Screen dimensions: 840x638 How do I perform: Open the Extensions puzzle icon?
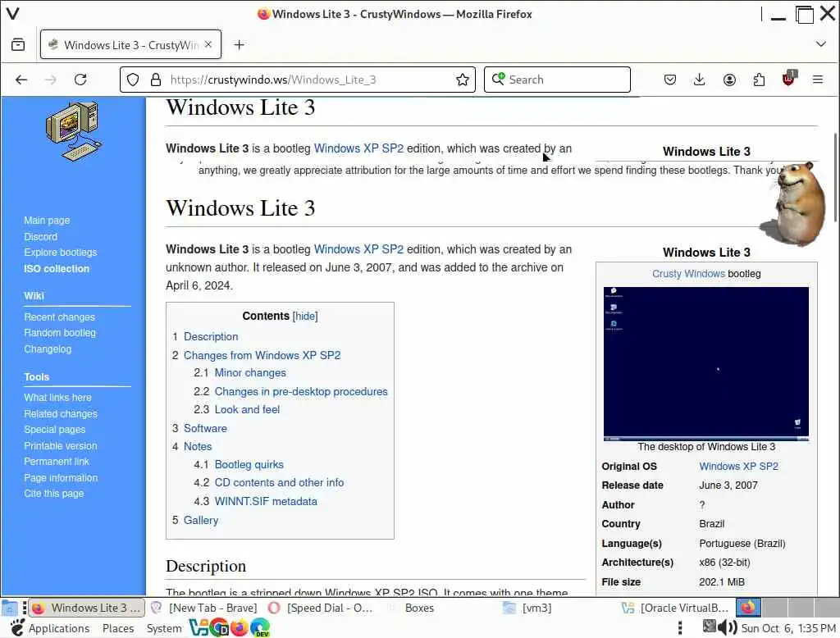coord(759,80)
